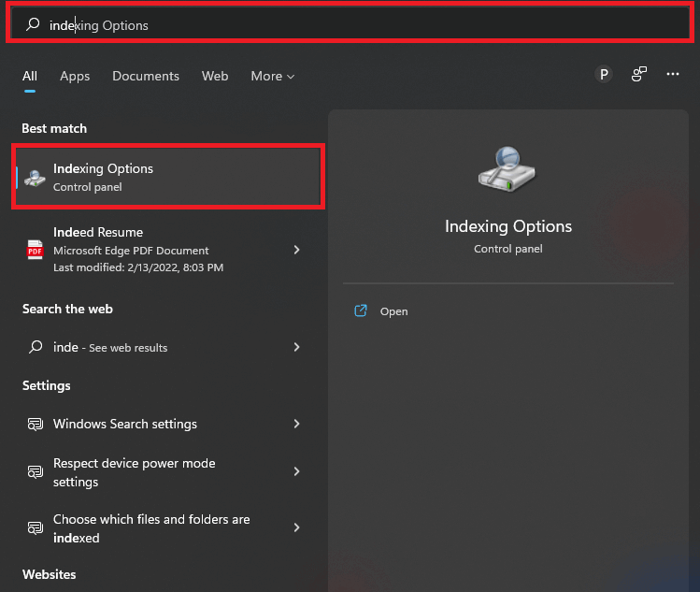Click inside the search text field
The height and width of the screenshot is (592, 700).
click(374, 25)
